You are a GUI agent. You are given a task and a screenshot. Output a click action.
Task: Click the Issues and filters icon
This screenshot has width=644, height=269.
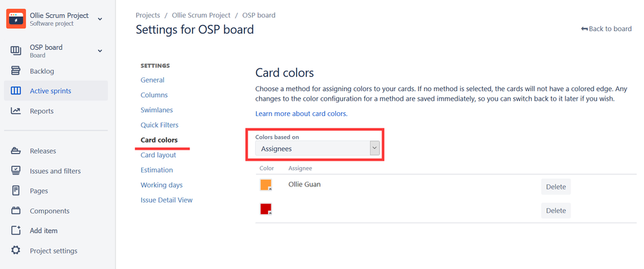click(x=16, y=171)
